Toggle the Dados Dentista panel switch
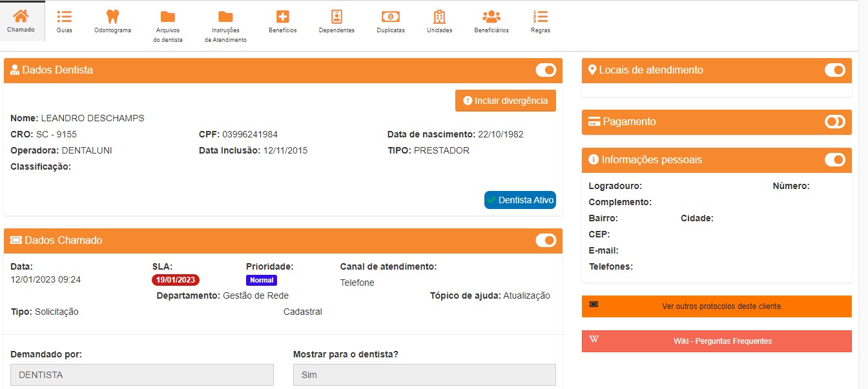The image size is (868, 389). 546,70
